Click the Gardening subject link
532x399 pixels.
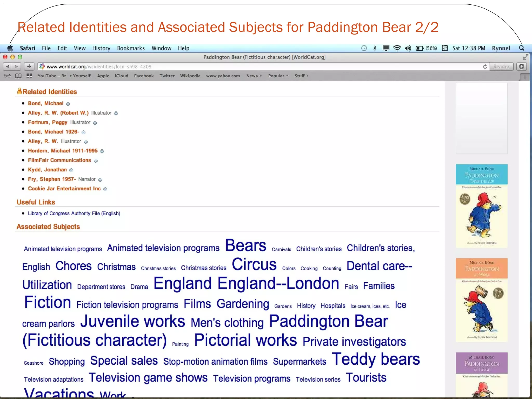tap(243, 304)
